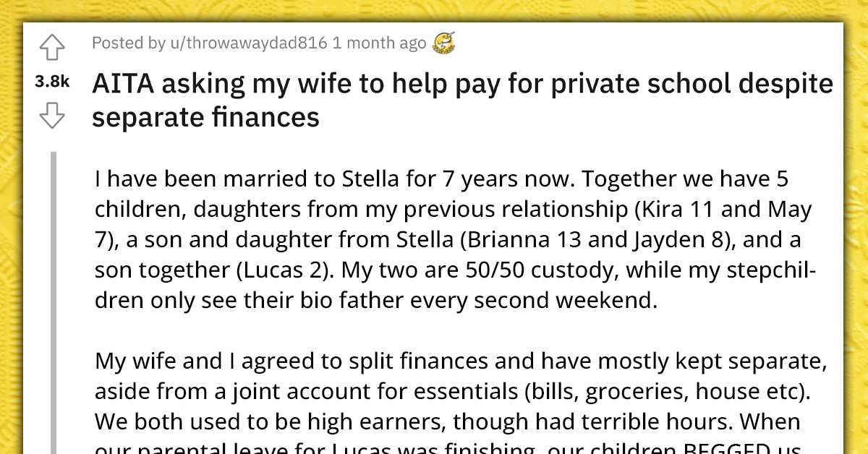Click the narwhal gold award emoji

point(444,43)
